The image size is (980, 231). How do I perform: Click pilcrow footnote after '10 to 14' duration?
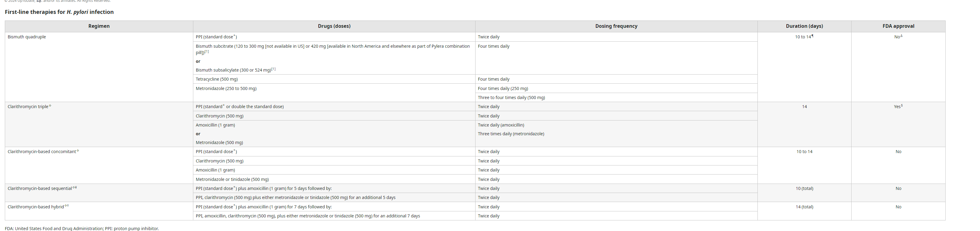click(812, 36)
